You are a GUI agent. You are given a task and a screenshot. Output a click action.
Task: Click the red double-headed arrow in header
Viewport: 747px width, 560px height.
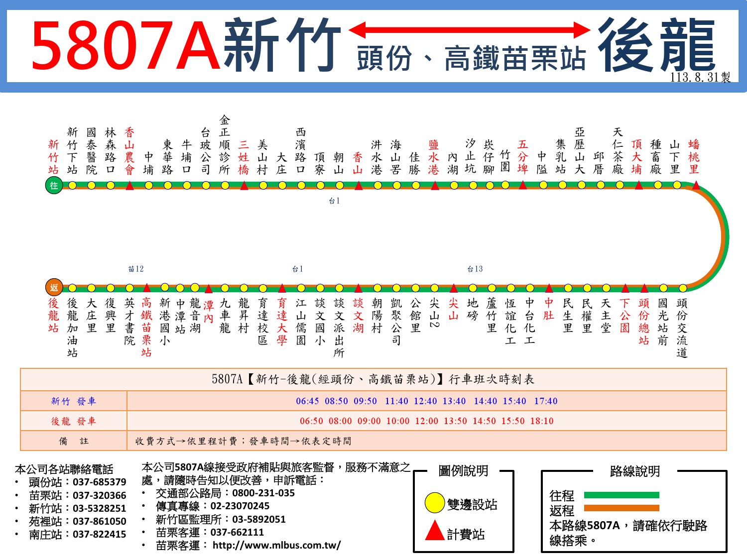(x=469, y=30)
